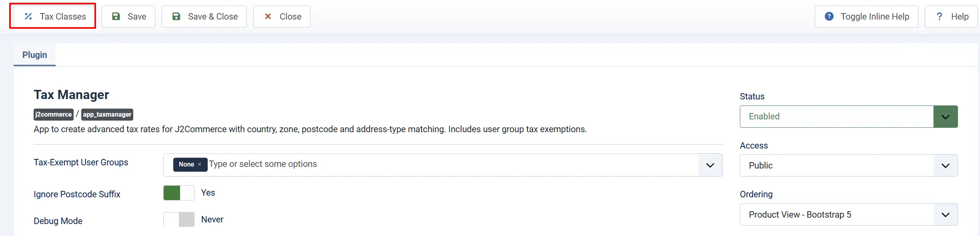Image resolution: width=980 pixels, height=236 pixels.
Task: Switch to the Plugin tab
Action: 35,55
